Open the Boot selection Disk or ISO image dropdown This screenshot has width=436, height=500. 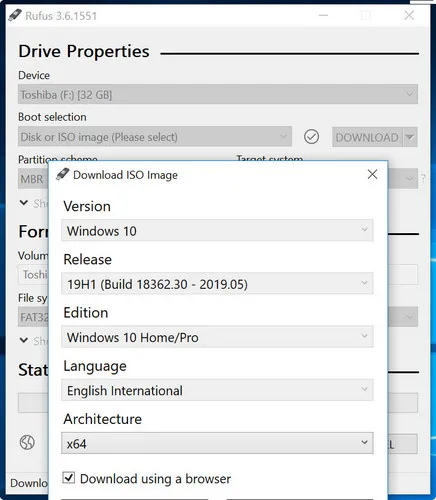coord(155,136)
